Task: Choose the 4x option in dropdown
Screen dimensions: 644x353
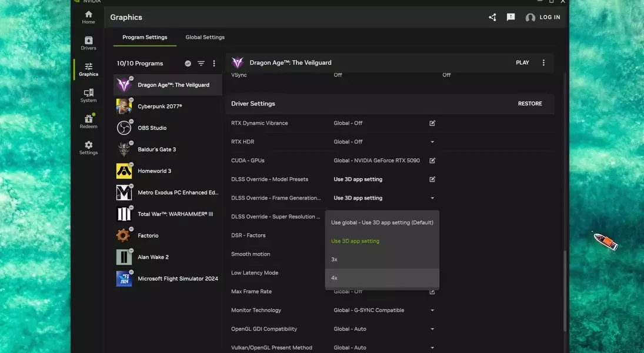Action: pyautogui.click(x=382, y=278)
